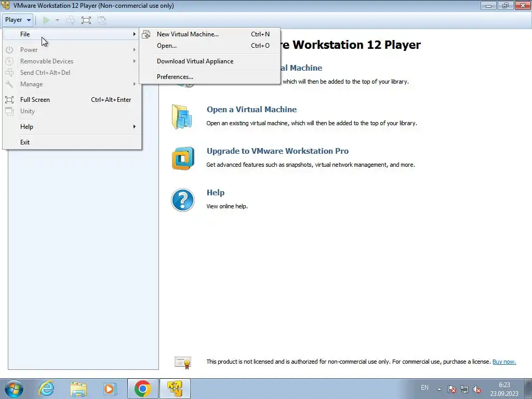Click the EN language indicator

coord(424,388)
